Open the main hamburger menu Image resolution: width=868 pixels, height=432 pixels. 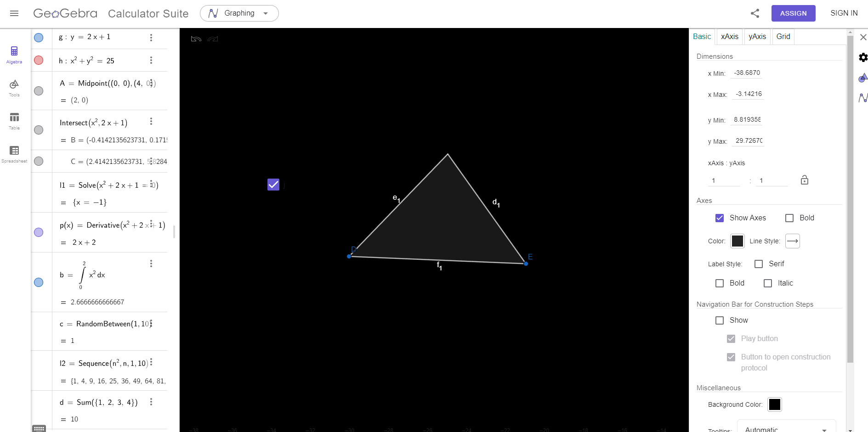pyautogui.click(x=14, y=13)
